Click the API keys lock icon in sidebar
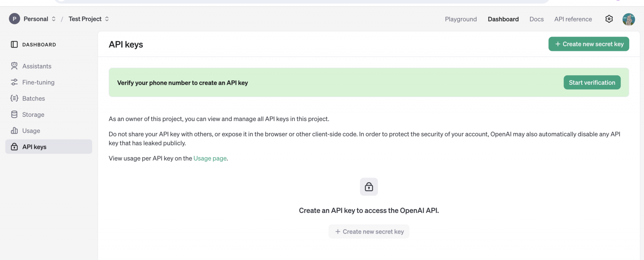The image size is (644, 260). [14, 147]
